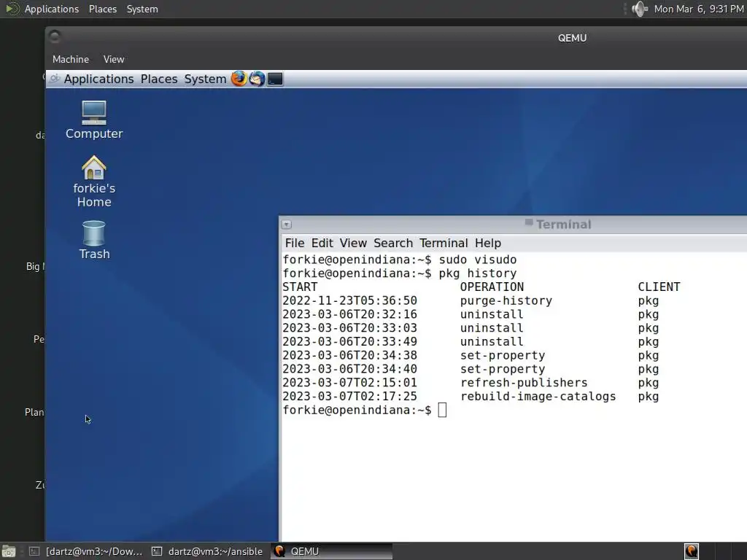The width and height of the screenshot is (747, 560).
Task: Open host Applications menu
Action: [x=52, y=9]
